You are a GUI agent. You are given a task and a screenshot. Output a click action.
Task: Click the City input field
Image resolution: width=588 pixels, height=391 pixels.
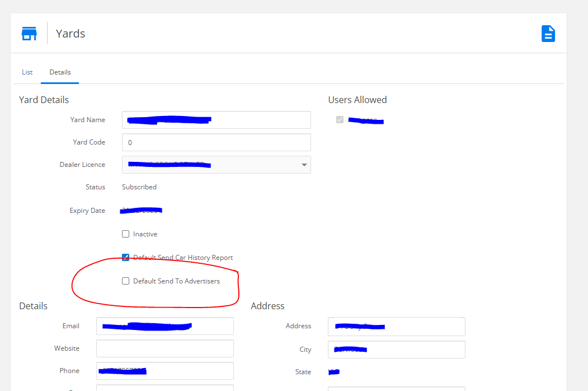pos(396,350)
